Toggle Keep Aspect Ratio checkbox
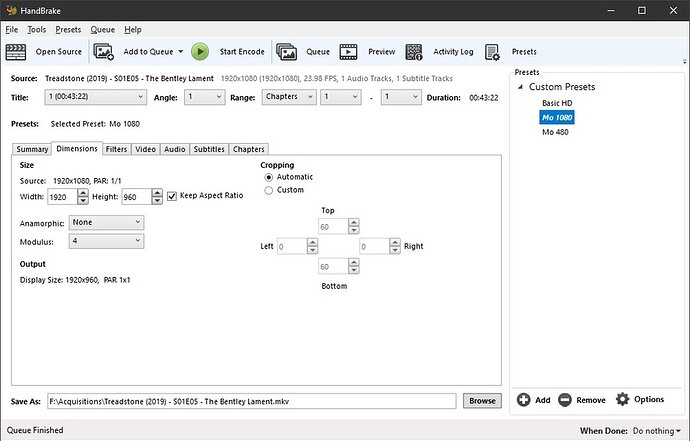This screenshot has width=690, height=441. (x=172, y=196)
